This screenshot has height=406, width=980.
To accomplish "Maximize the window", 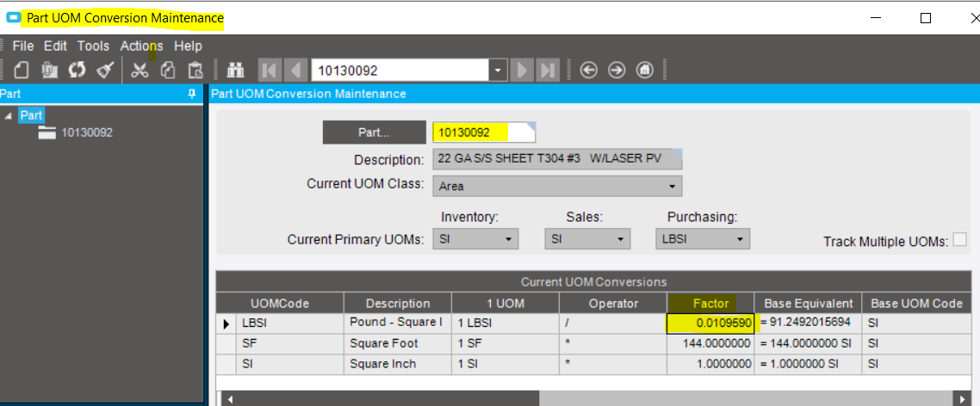I will (926, 18).
